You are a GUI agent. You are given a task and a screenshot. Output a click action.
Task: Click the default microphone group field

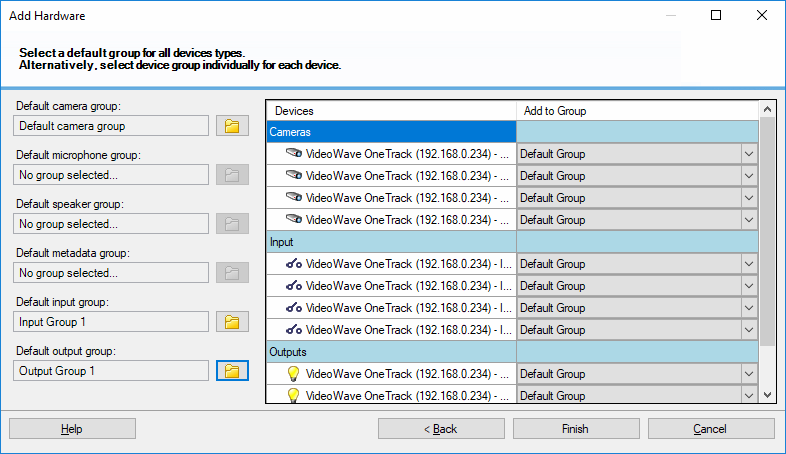(111, 175)
